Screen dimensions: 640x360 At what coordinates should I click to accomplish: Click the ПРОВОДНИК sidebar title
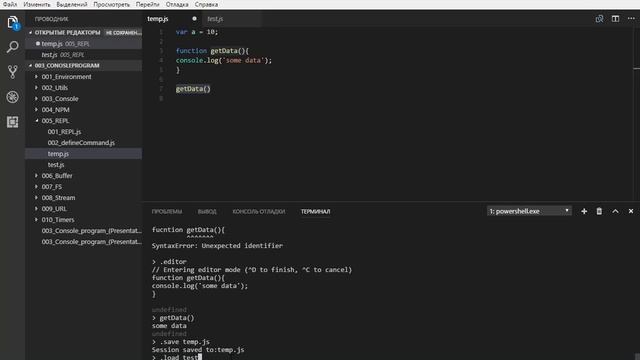(51, 19)
